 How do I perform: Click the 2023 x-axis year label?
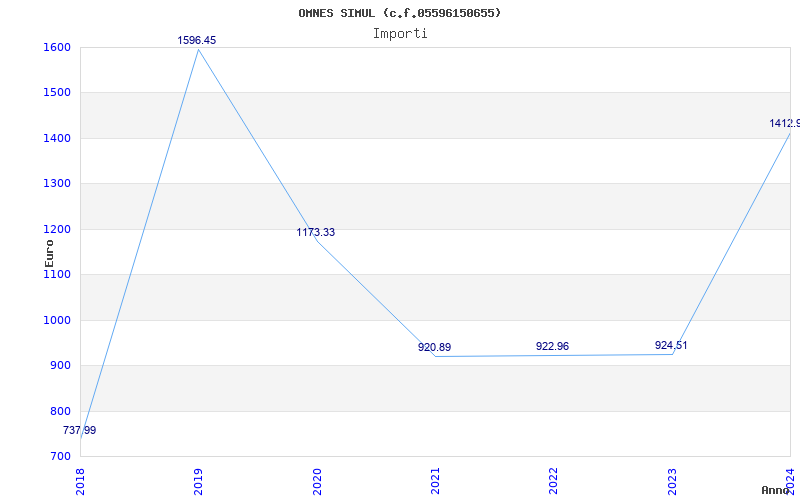pos(672,481)
